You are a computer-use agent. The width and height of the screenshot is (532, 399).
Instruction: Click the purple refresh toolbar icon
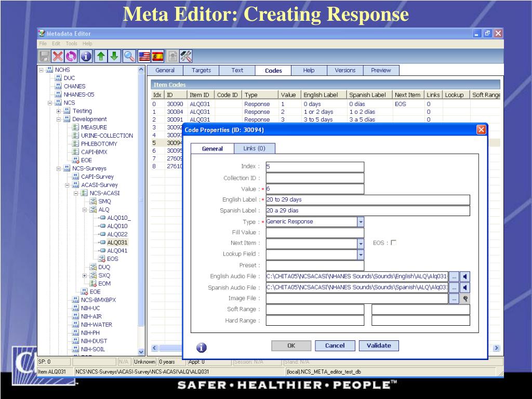pos(71,56)
